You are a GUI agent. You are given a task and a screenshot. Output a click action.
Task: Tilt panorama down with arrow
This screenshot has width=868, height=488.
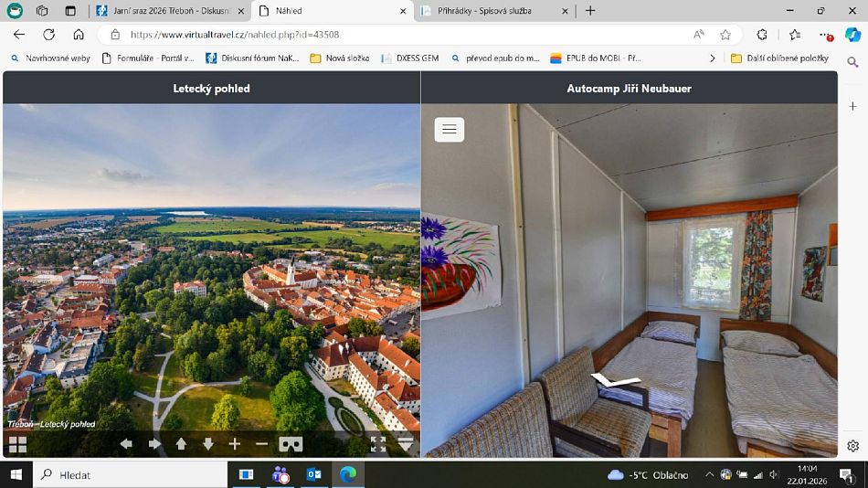(x=208, y=444)
